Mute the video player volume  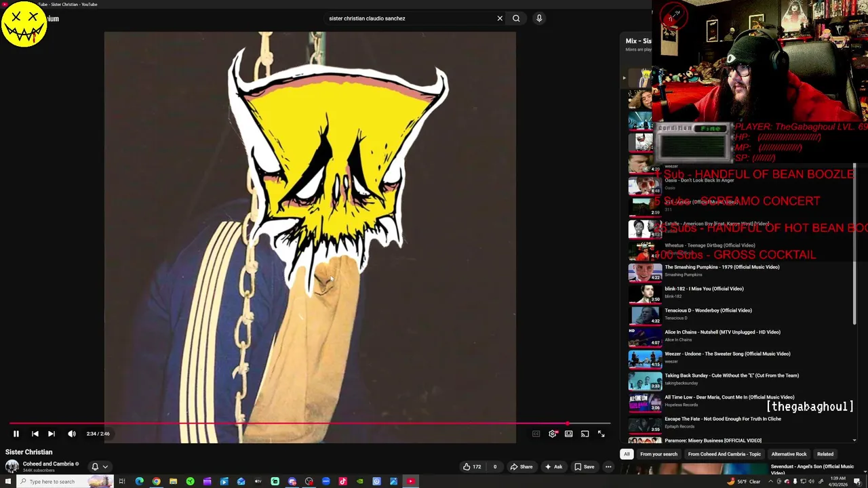72,434
